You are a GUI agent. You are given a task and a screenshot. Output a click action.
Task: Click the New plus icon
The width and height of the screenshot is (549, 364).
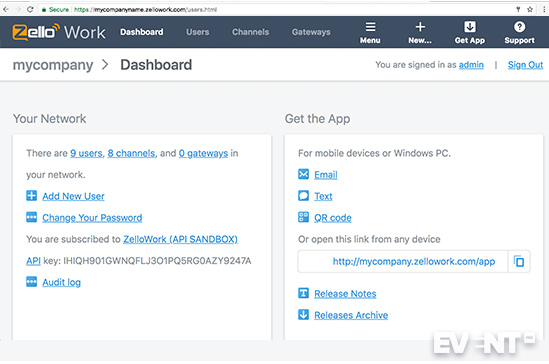(420, 27)
